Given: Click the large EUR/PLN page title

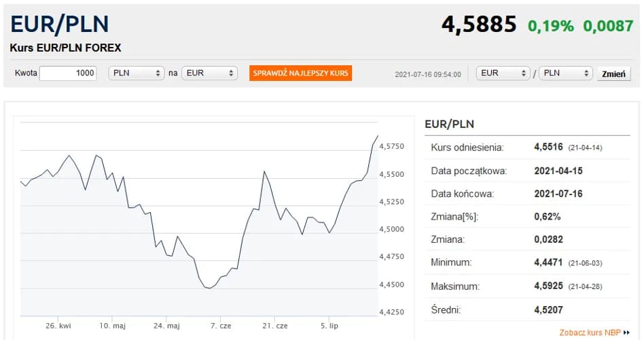Looking at the screenshot, I should [x=59, y=24].
